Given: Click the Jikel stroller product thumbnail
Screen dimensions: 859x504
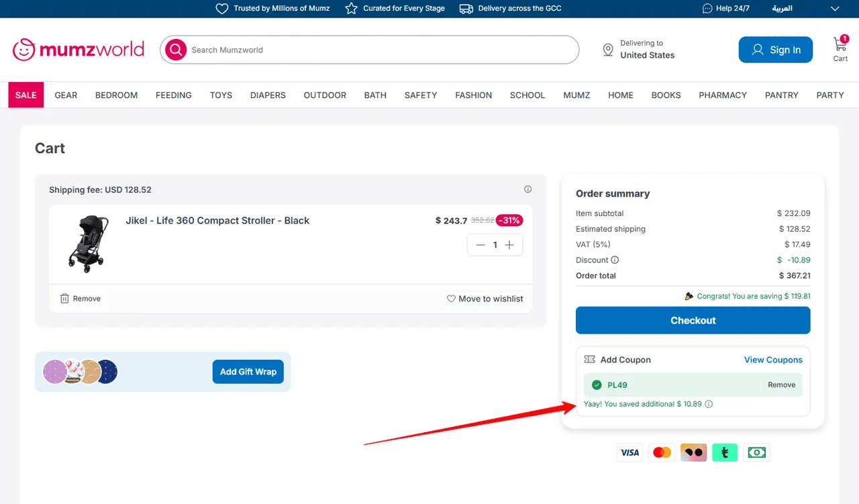Looking at the screenshot, I should (87, 244).
